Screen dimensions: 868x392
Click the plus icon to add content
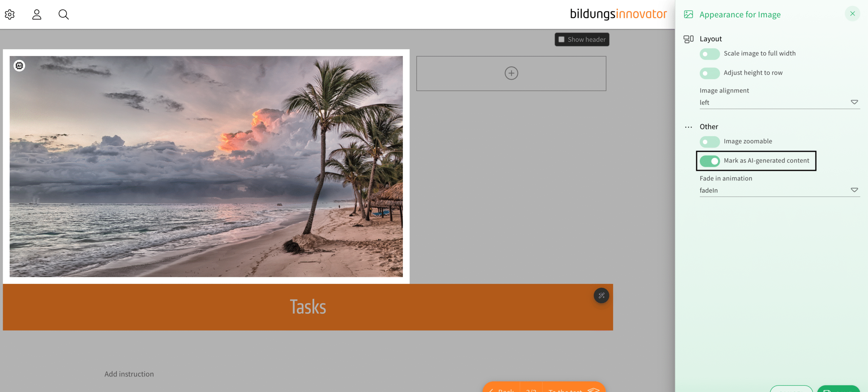pos(511,73)
